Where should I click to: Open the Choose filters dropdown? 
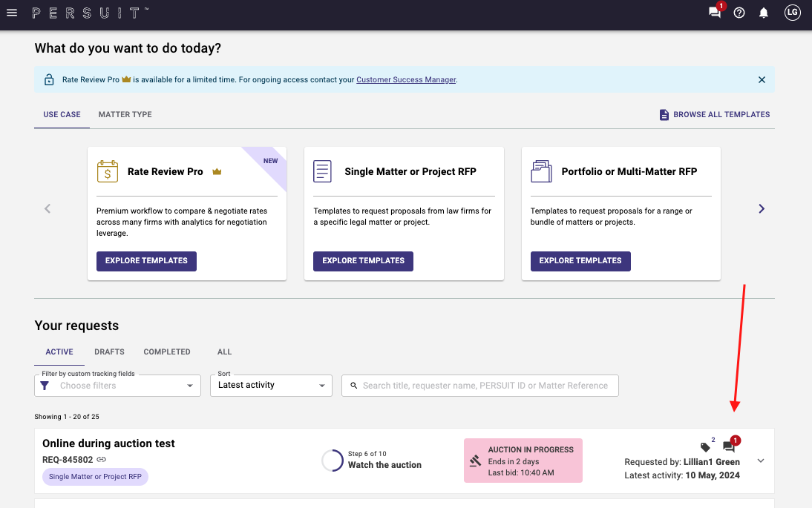(117, 386)
